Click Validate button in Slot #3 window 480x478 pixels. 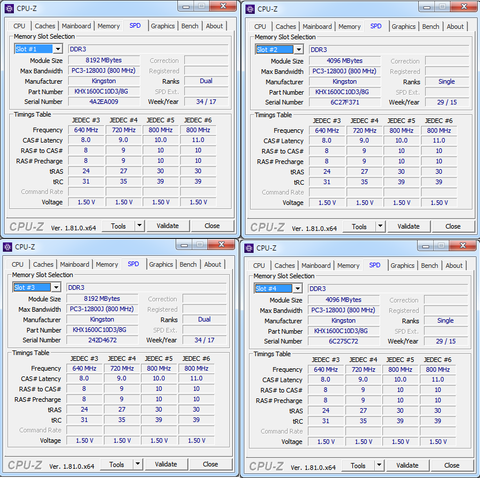[x=166, y=464]
